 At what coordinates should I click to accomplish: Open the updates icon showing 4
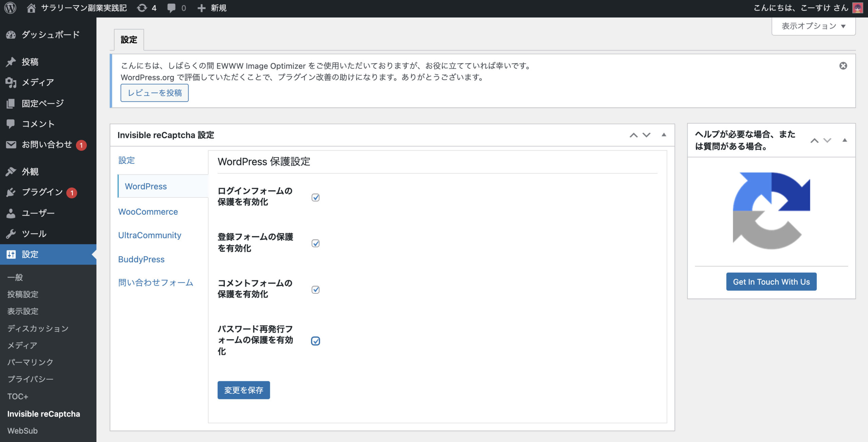142,8
